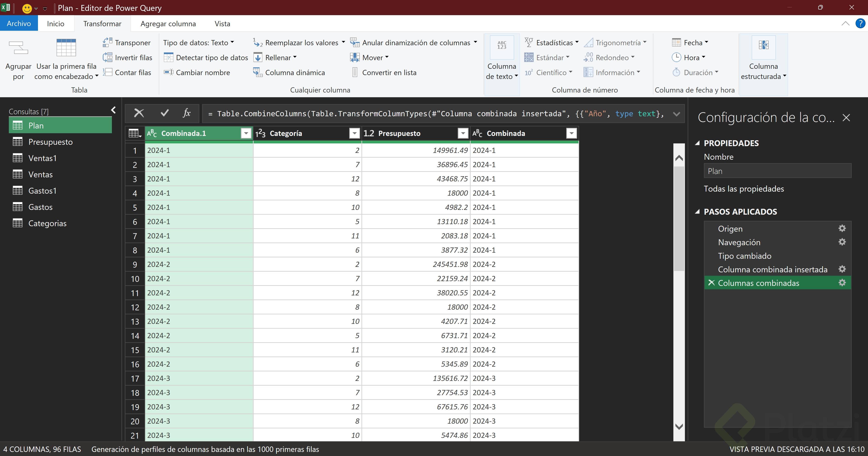Switch to Agregar columna tab
Viewport: 868px width, 456px height.
click(168, 24)
